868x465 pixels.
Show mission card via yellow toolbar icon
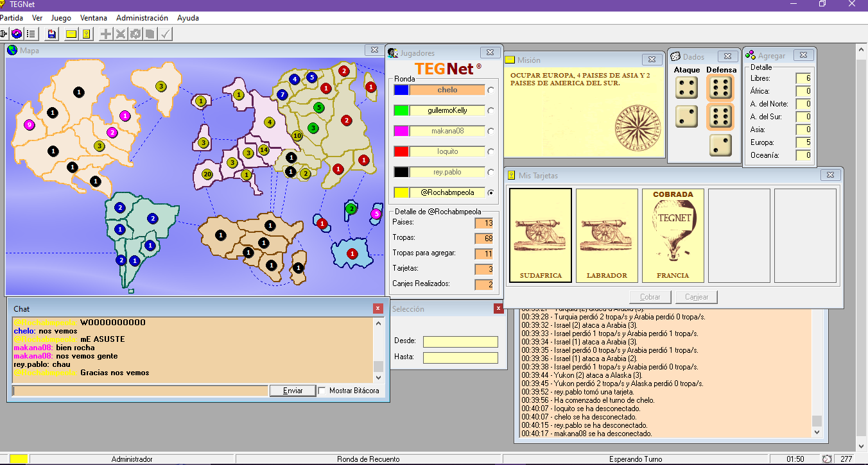click(71, 33)
